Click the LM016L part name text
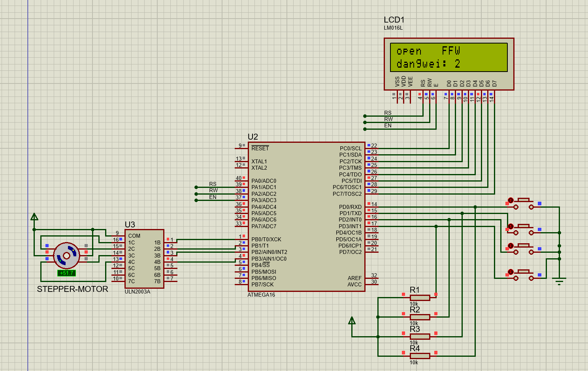 (393, 28)
